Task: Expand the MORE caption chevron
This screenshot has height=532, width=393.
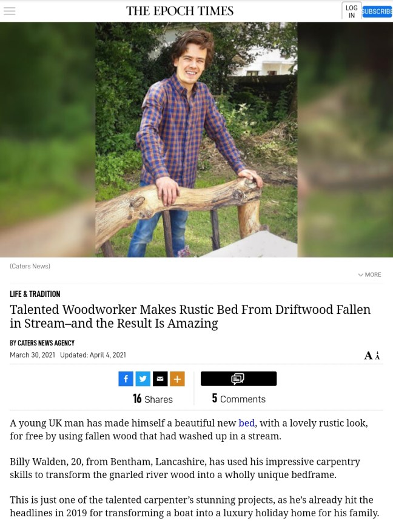Action: tap(369, 274)
